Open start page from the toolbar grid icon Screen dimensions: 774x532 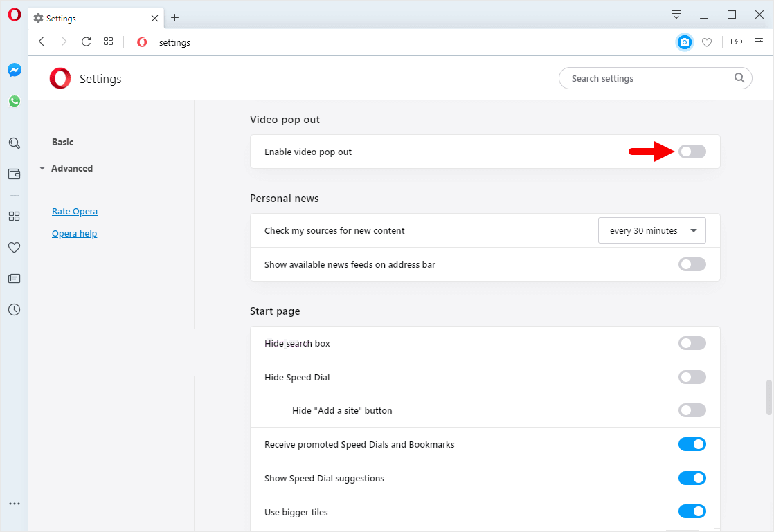tap(109, 42)
